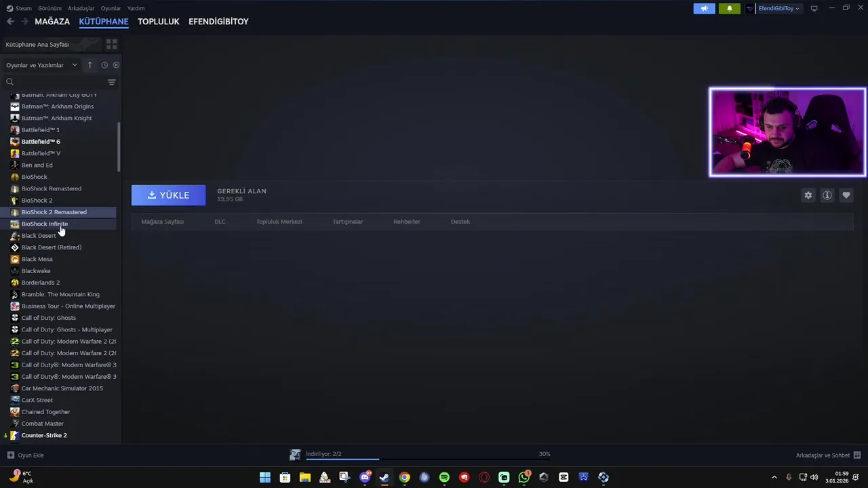
Task: Open game settings gear icon
Action: (x=808, y=195)
